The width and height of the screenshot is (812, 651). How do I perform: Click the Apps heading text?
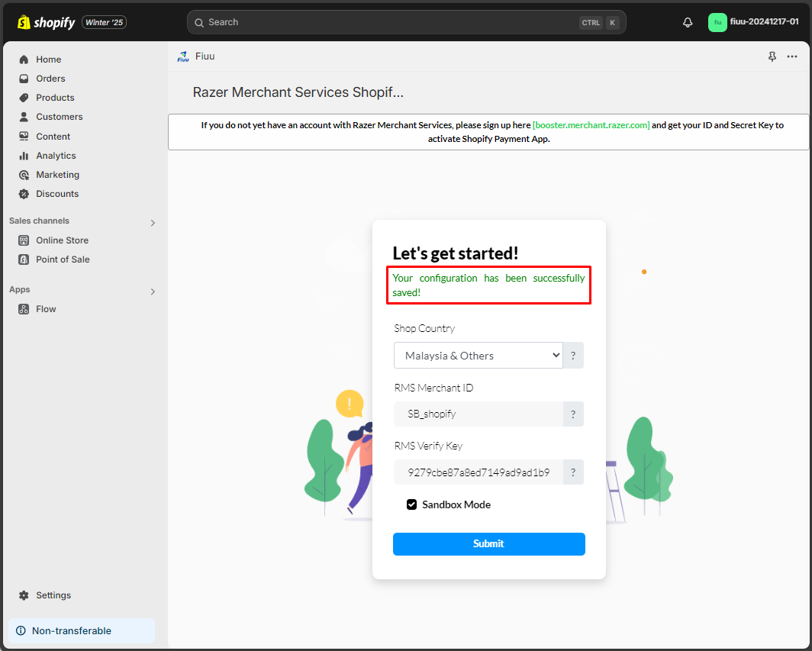click(20, 289)
